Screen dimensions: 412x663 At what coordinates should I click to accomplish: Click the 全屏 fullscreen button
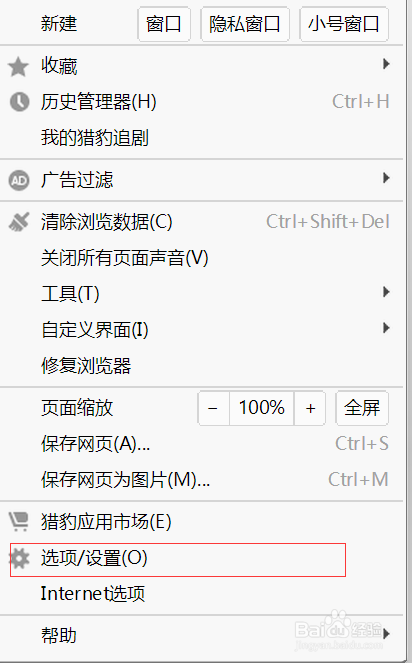coord(362,408)
